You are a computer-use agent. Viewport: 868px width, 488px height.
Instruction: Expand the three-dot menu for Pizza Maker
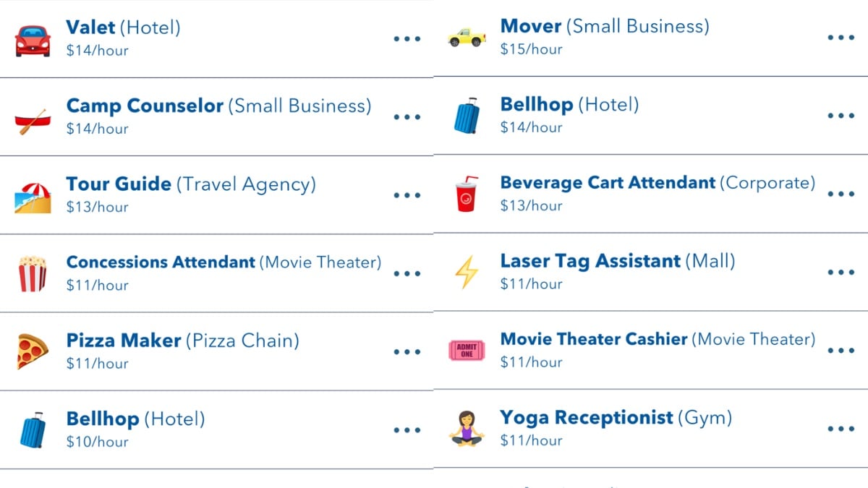pos(407,352)
